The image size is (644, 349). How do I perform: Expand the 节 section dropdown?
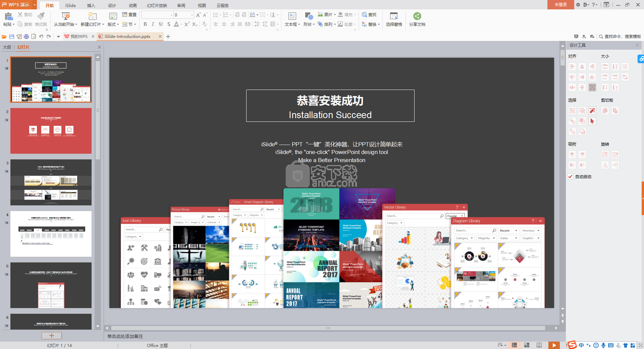tap(135, 24)
